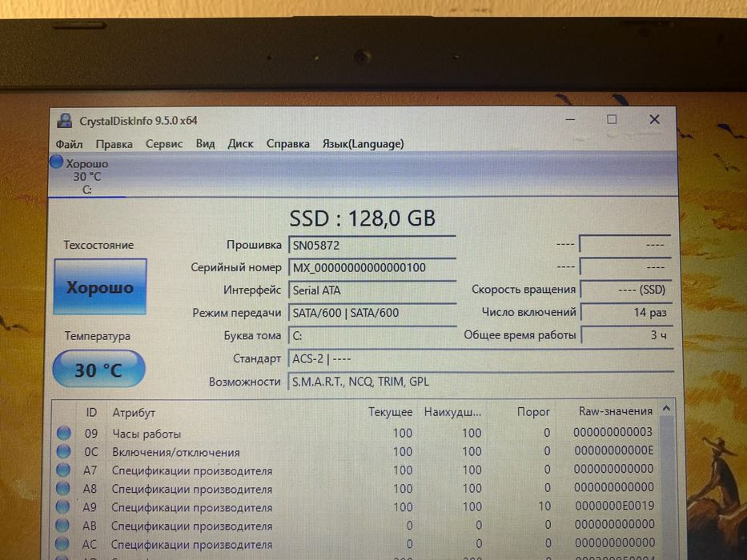Click the SSD : 128,0 GB heading
The image size is (747, 560).
pos(362,218)
